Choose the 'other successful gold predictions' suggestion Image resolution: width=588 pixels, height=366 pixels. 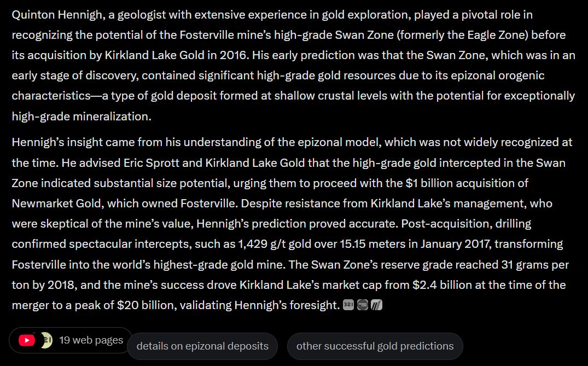375,346
